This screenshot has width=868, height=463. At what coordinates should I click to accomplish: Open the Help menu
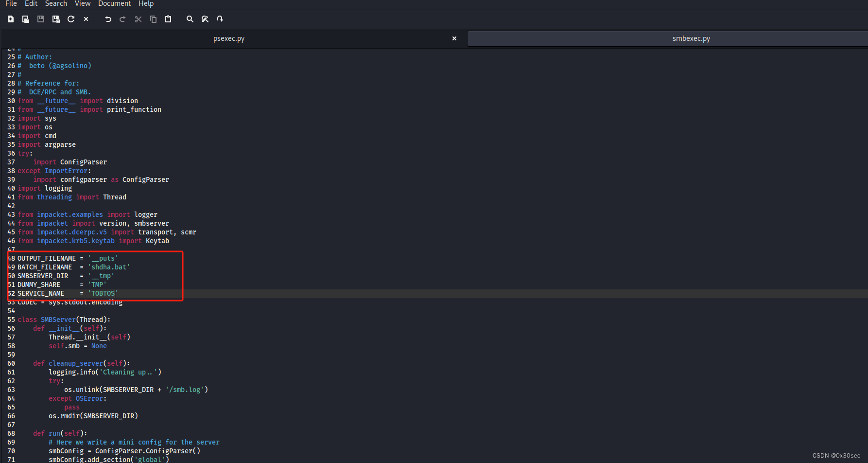click(x=146, y=3)
